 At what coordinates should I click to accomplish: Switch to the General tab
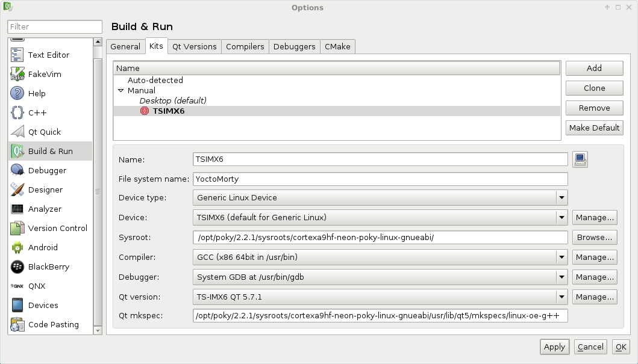coord(125,47)
